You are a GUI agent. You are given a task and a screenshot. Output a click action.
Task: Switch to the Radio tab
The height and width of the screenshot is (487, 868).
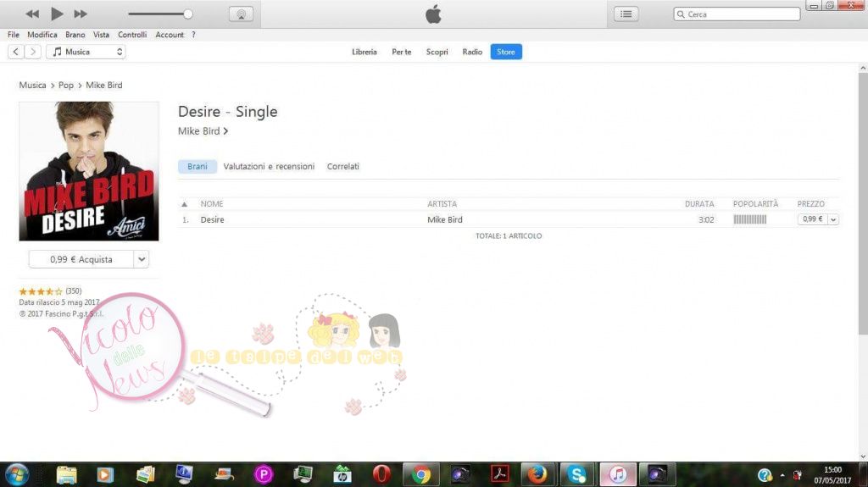(472, 52)
